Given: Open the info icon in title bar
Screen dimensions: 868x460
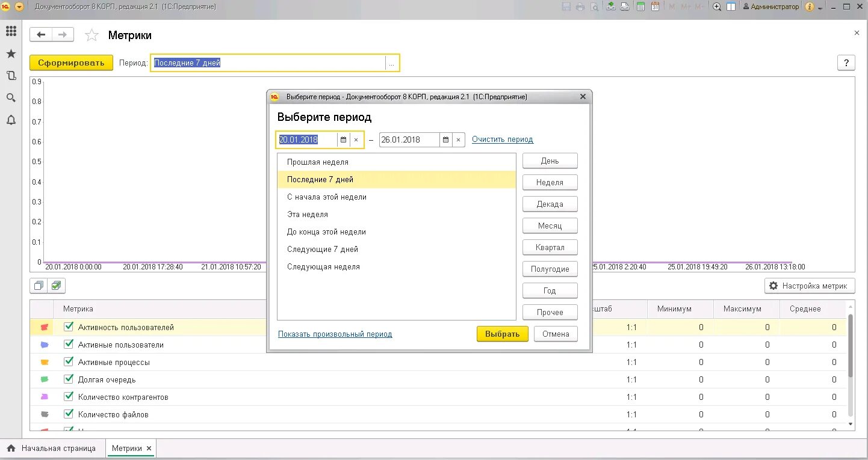Looking at the screenshot, I should (809, 7).
